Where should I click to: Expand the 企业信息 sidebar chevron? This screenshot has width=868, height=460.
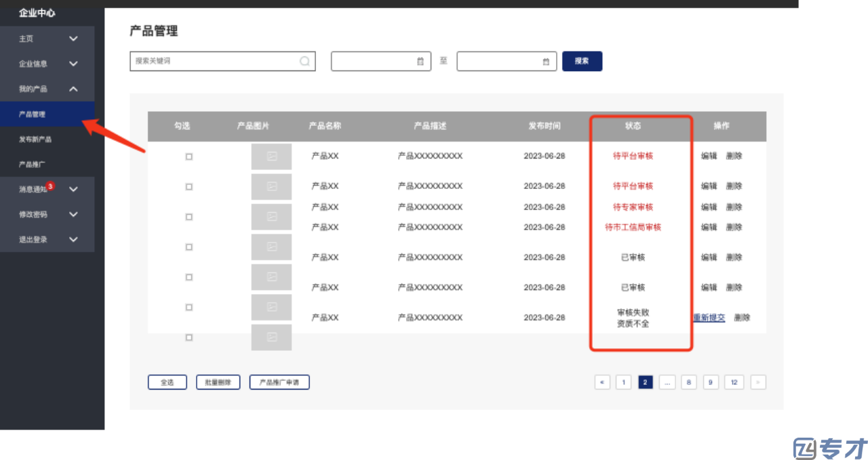pyautogui.click(x=73, y=64)
